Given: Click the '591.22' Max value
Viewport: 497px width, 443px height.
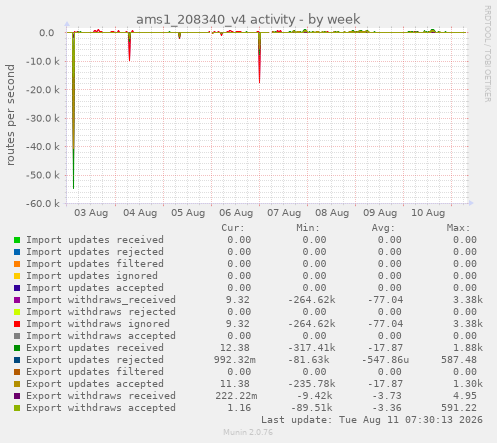Looking at the screenshot, I should click(x=459, y=408).
